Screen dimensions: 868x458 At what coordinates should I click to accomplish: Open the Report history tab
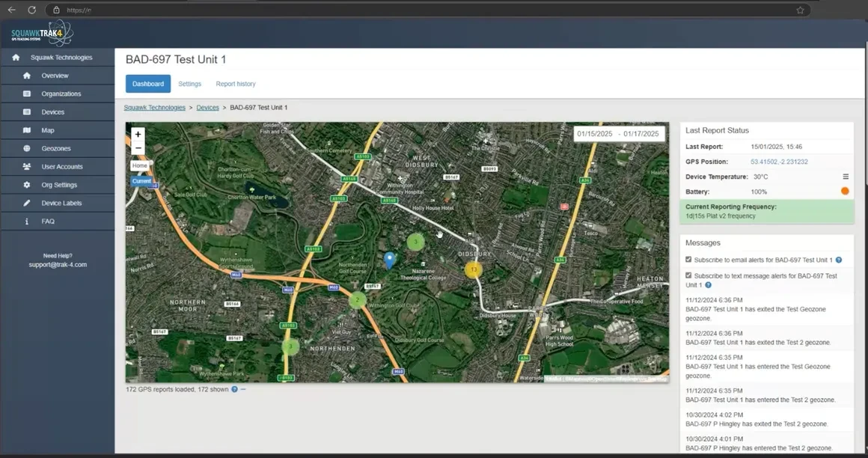click(x=236, y=84)
